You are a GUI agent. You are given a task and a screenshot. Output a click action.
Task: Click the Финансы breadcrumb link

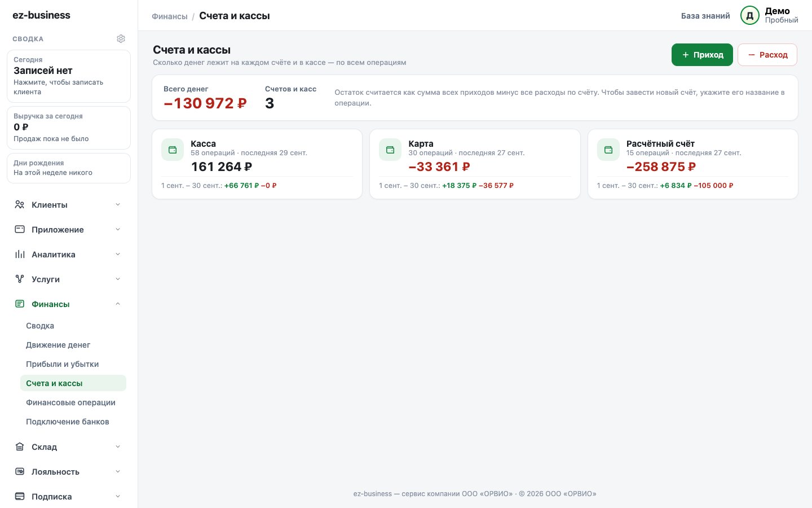(x=170, y=16)
